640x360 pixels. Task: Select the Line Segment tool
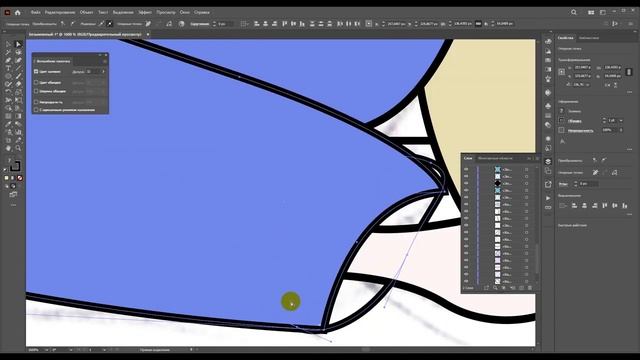pyautogui.click(x=18, y=68)
